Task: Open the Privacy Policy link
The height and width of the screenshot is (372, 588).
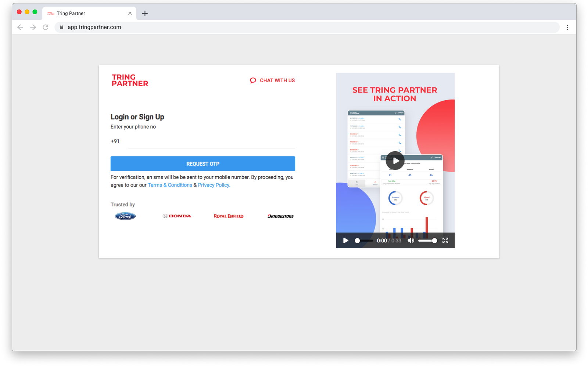Action: tap(214, 185)
